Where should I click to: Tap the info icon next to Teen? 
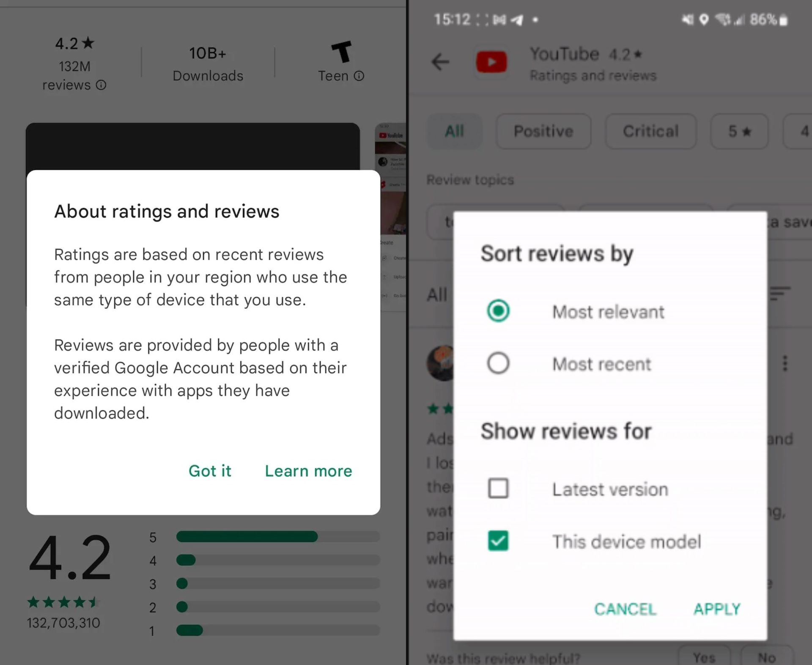point(359,76)
